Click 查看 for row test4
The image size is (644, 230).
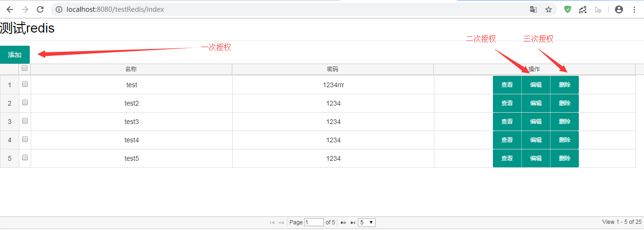click(x=507, y=140)
